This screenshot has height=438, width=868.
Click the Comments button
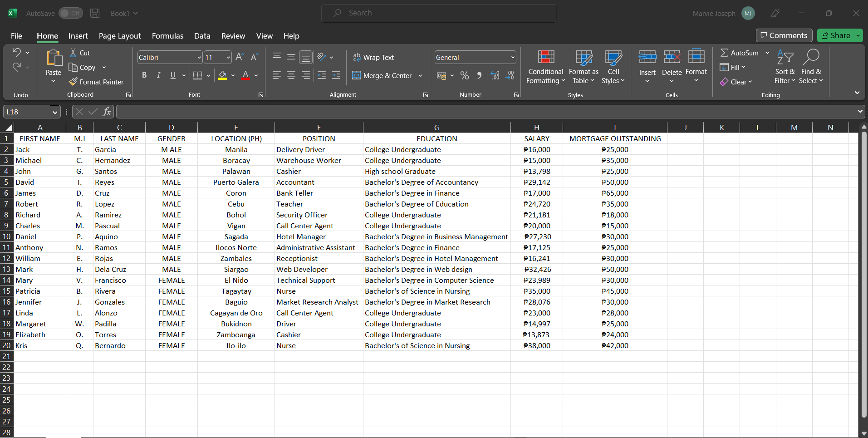(x=784, y=35)
